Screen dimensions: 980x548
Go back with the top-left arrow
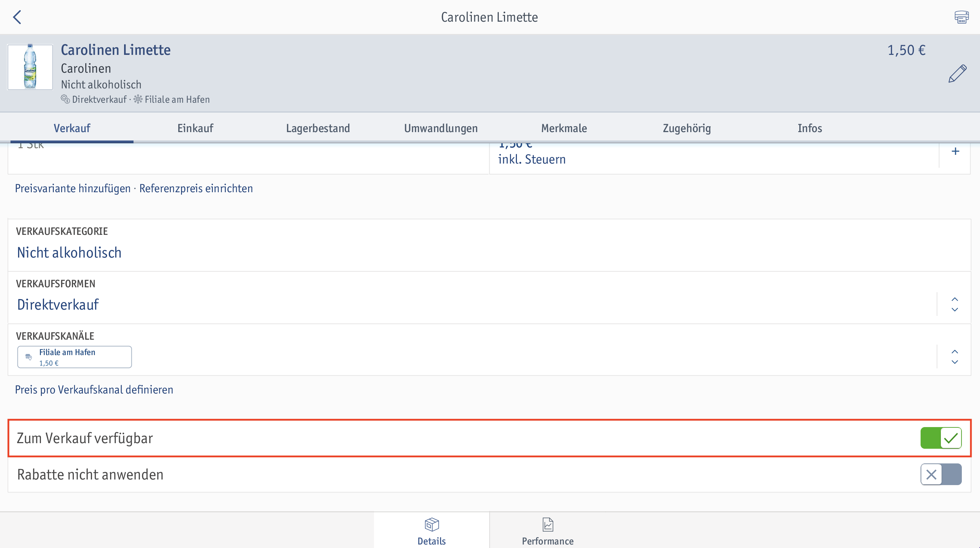coord(17,17)
